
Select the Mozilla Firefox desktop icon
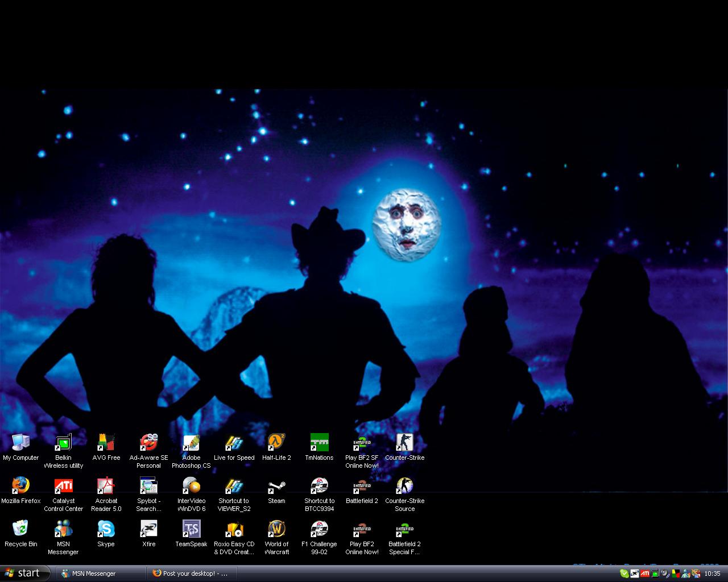pyautogui.click(x=20, y=490)
